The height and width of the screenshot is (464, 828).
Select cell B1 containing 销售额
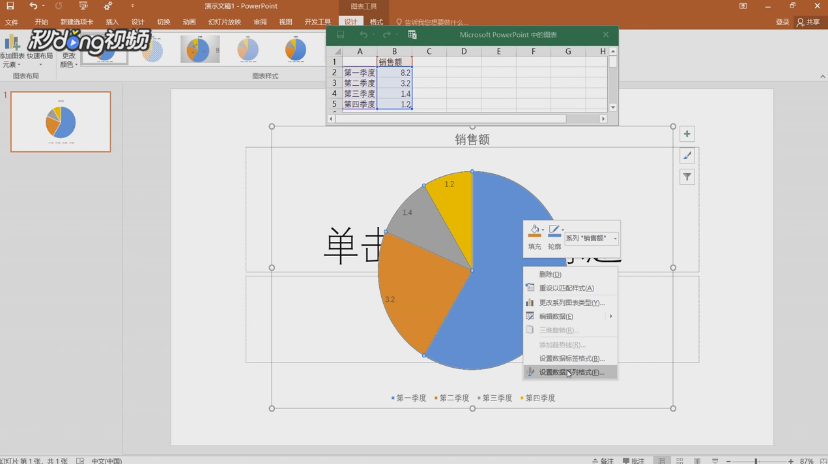pos(394,62)
